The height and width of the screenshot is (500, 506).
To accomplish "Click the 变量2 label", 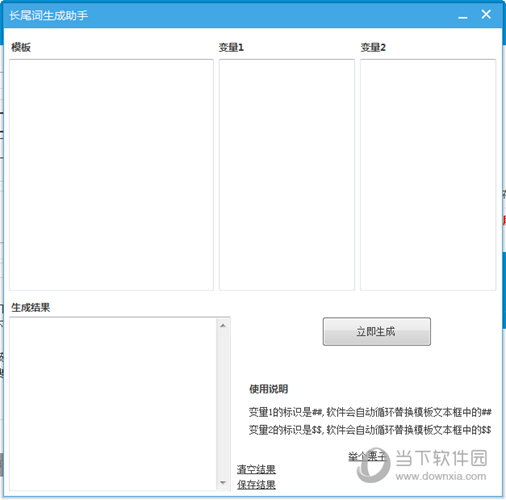I will (x=373, y=47).
